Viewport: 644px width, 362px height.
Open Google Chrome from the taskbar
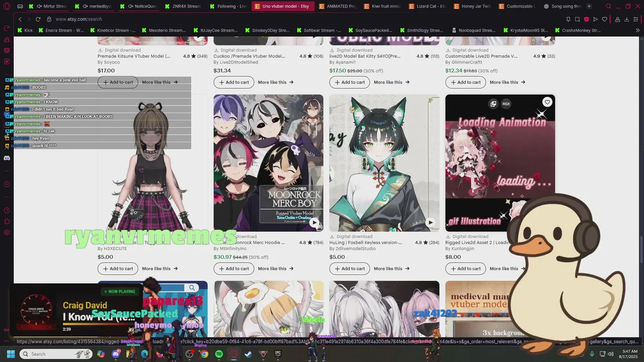point(204,354)
